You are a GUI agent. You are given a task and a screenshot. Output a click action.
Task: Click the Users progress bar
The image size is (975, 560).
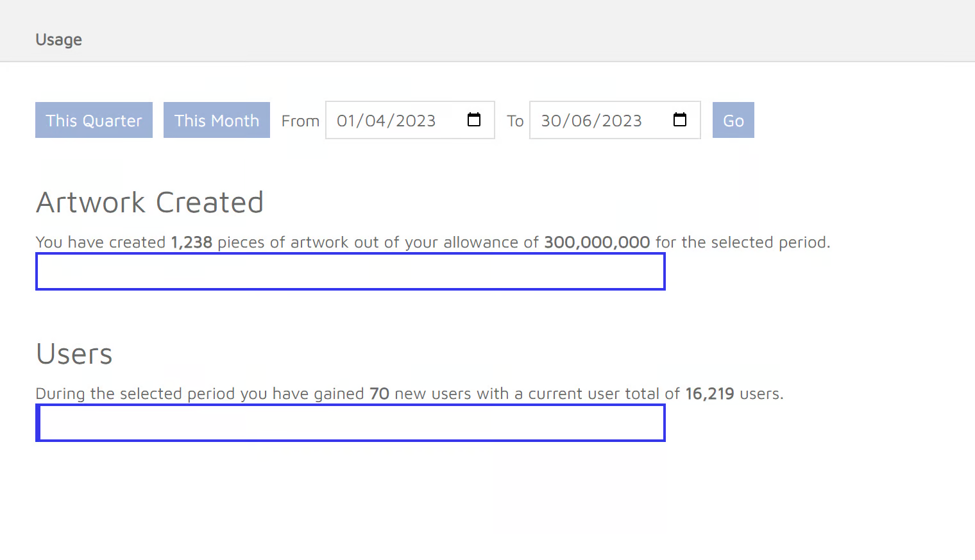pos(350,423)
